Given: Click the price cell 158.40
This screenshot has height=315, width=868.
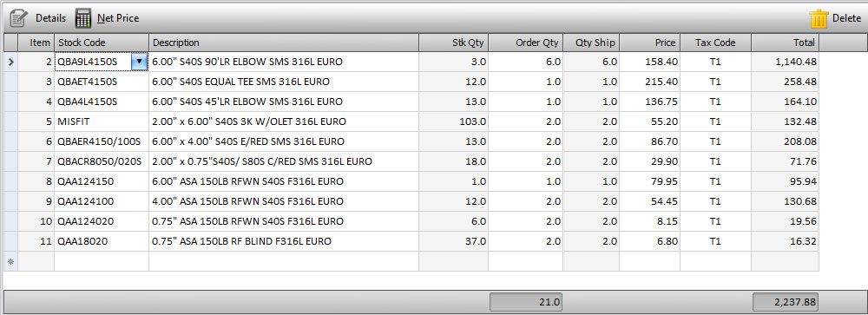Looking at the screenshot, I should tap(649, 62).
